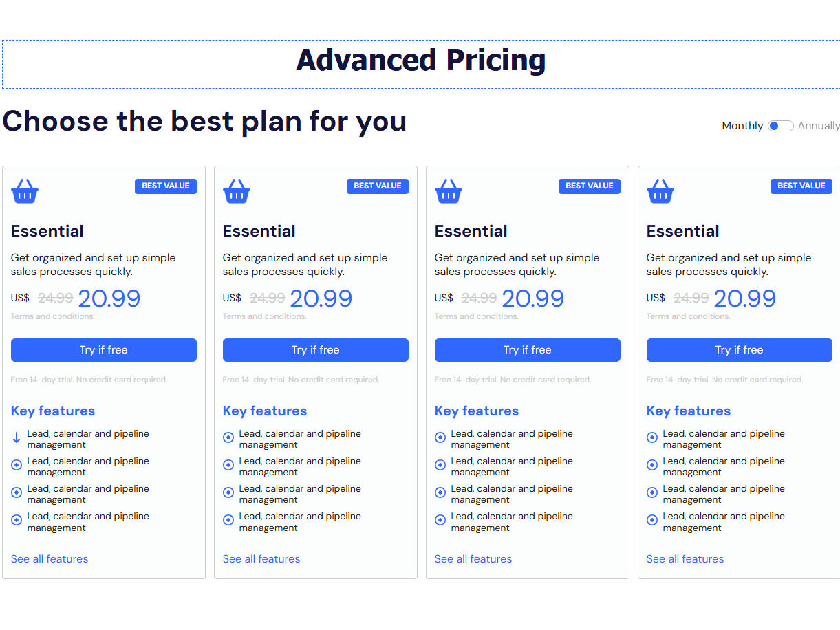
Task: Click the basket icon in third pricing card
Action: (449, 191)
